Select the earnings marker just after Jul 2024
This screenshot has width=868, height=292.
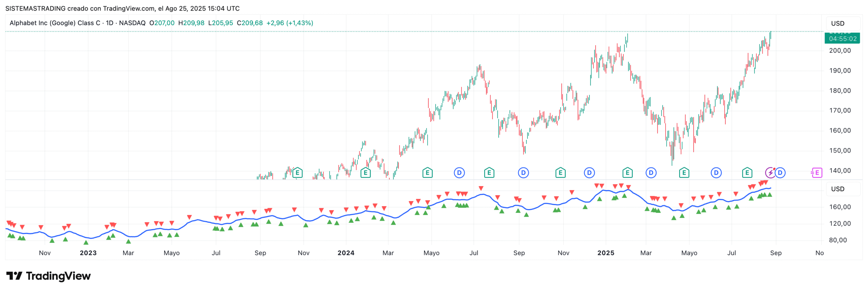[x=489, y=173]
